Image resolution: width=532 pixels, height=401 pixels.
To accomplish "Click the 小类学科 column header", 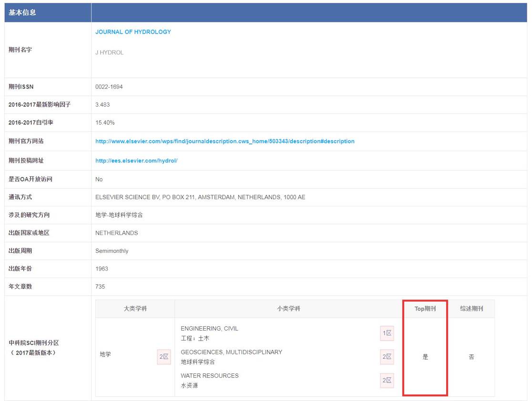I will (x=288, y=309).
